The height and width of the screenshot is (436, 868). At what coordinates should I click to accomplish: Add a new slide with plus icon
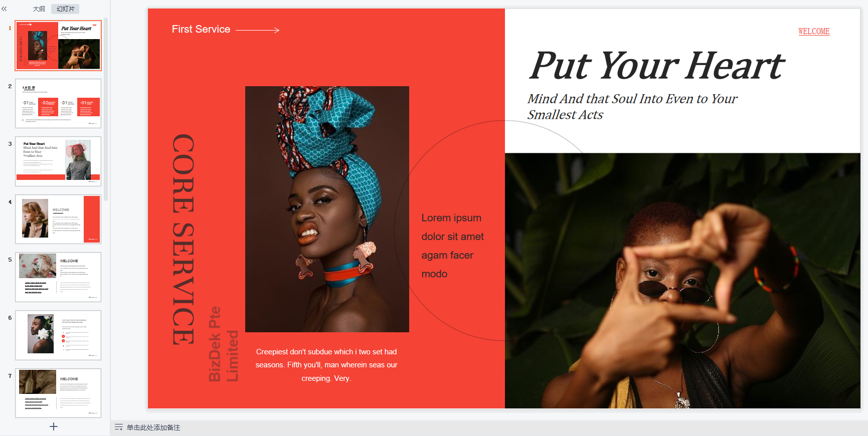coord(54,426)
